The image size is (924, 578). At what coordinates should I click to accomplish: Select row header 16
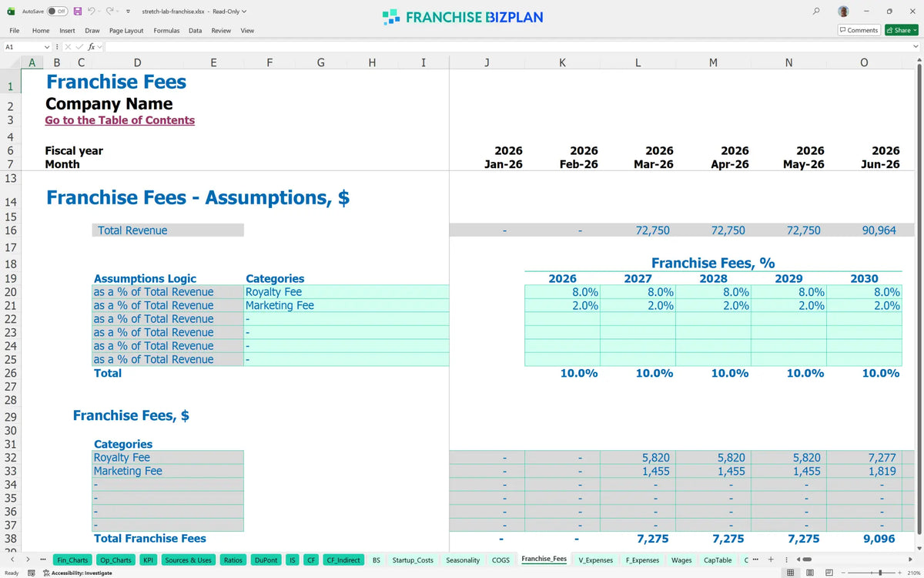(x=10, y=230)
